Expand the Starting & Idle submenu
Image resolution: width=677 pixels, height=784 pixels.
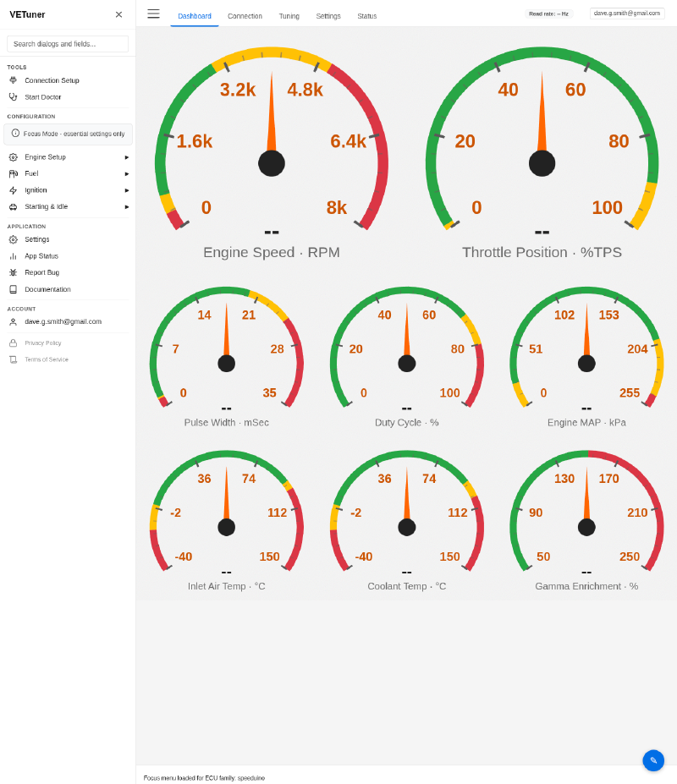coord(126,206)
